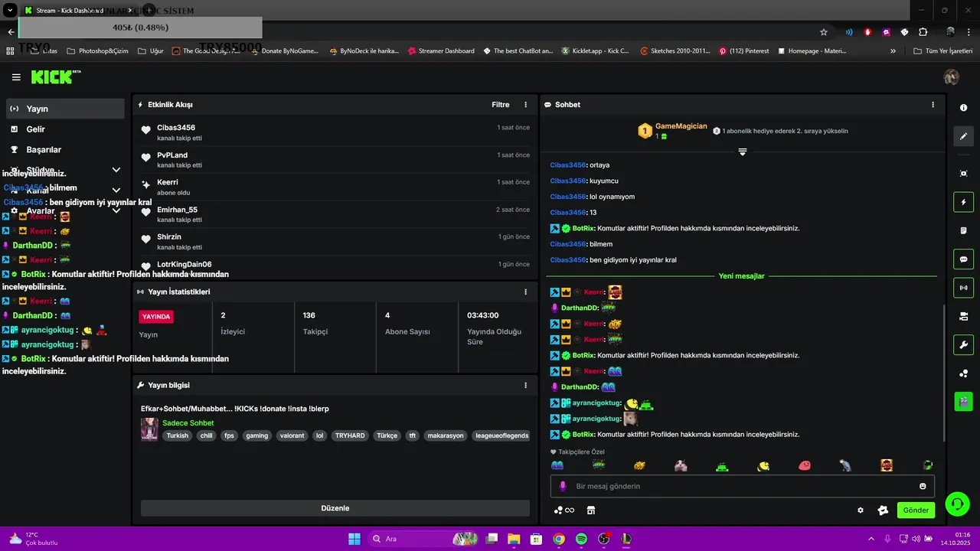Click the Kick beta logo

[x=56, y=77]
